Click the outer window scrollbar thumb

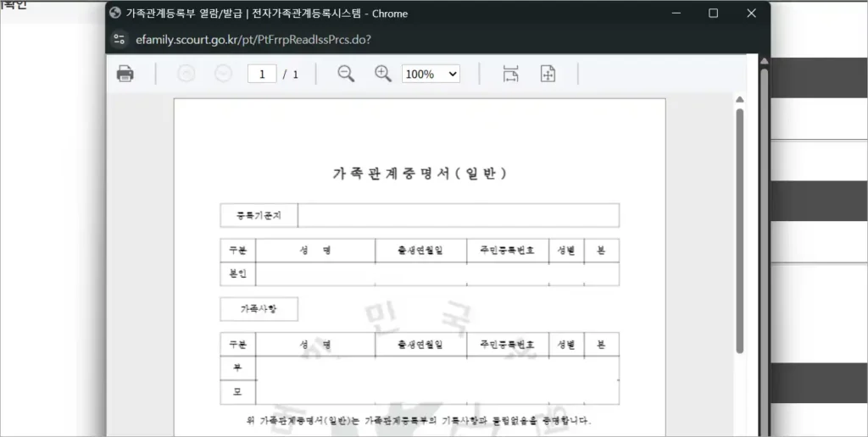(x=765, y=252)
